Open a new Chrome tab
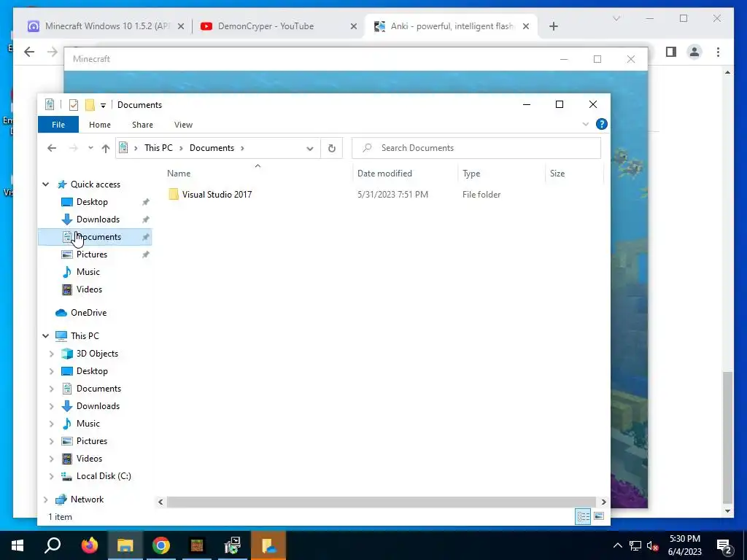 (x=553, y=26)
